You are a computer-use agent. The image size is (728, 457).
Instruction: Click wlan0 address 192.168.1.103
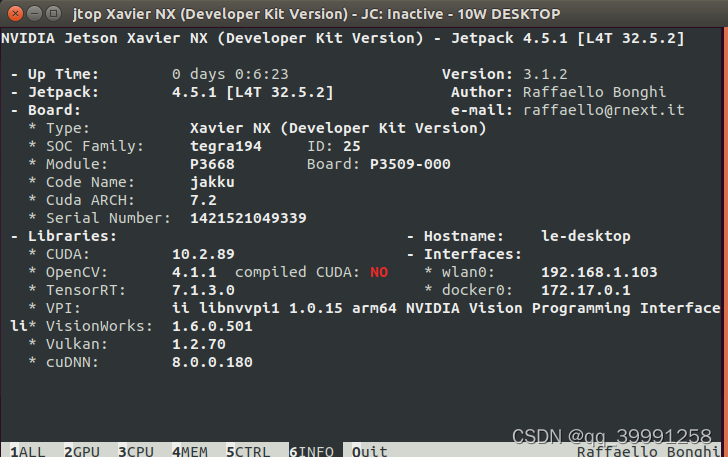(x=599, y=272)
